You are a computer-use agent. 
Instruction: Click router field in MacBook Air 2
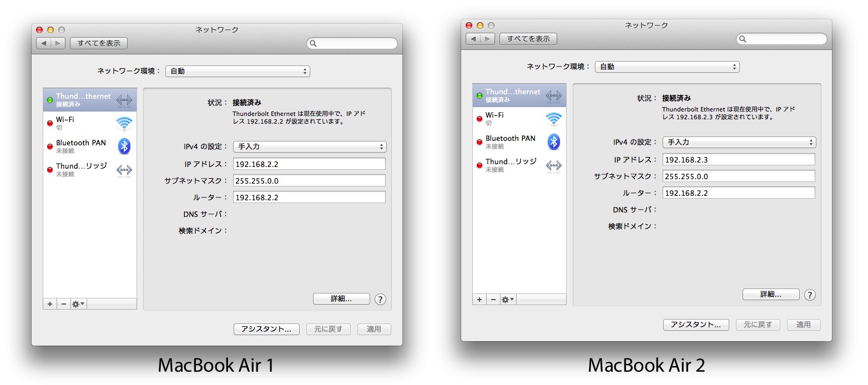pos(739,192)
